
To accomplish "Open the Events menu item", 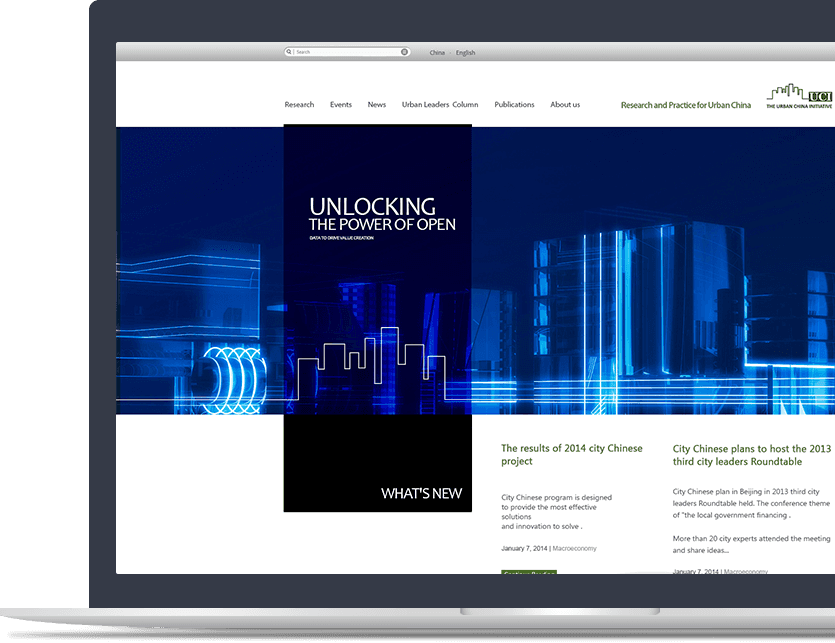I will [341, 105].
